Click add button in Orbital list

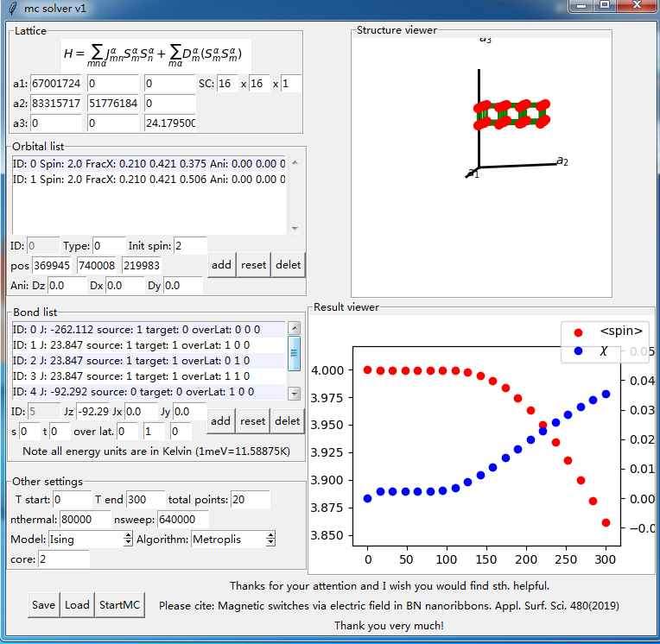(x=221, y=265)
